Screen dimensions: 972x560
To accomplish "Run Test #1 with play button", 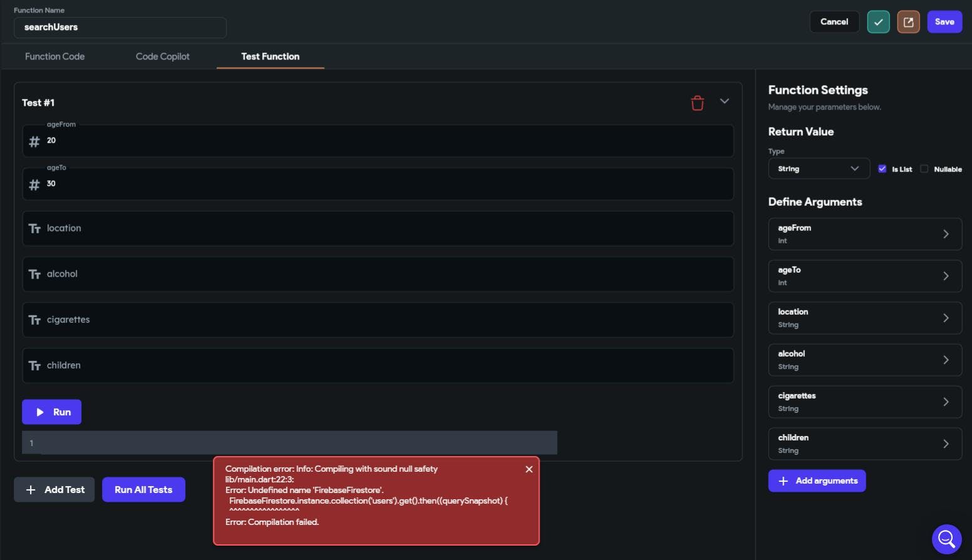I will point(52,412).
